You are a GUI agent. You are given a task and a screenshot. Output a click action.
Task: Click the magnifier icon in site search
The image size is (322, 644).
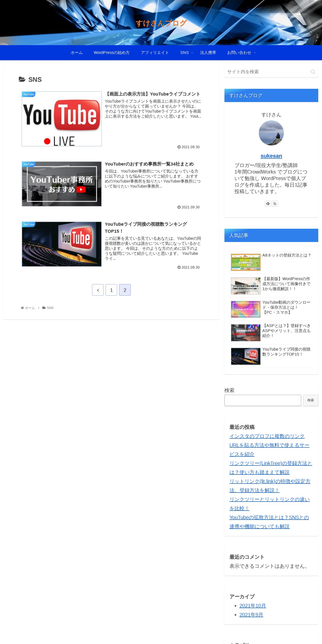(x=313, y=72)
